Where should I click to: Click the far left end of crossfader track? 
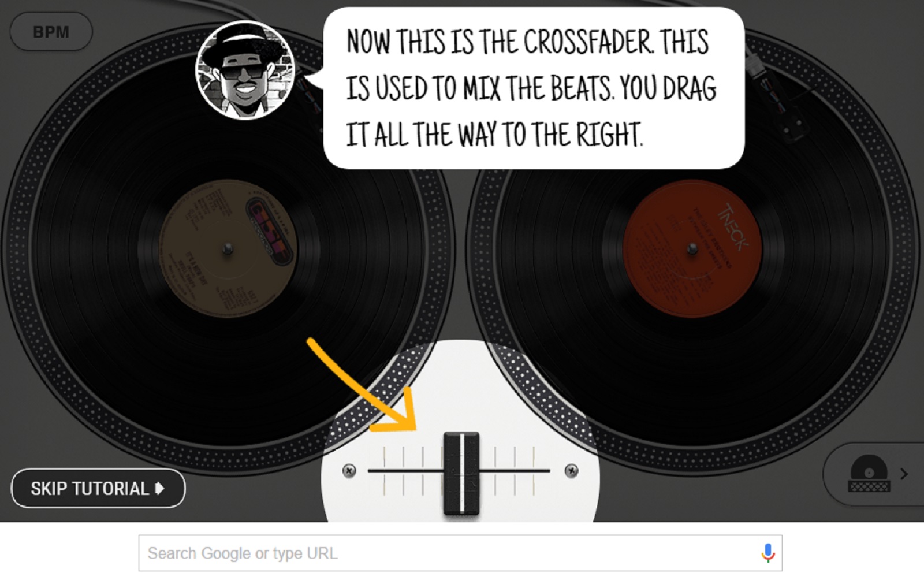(x=372, y=471)
